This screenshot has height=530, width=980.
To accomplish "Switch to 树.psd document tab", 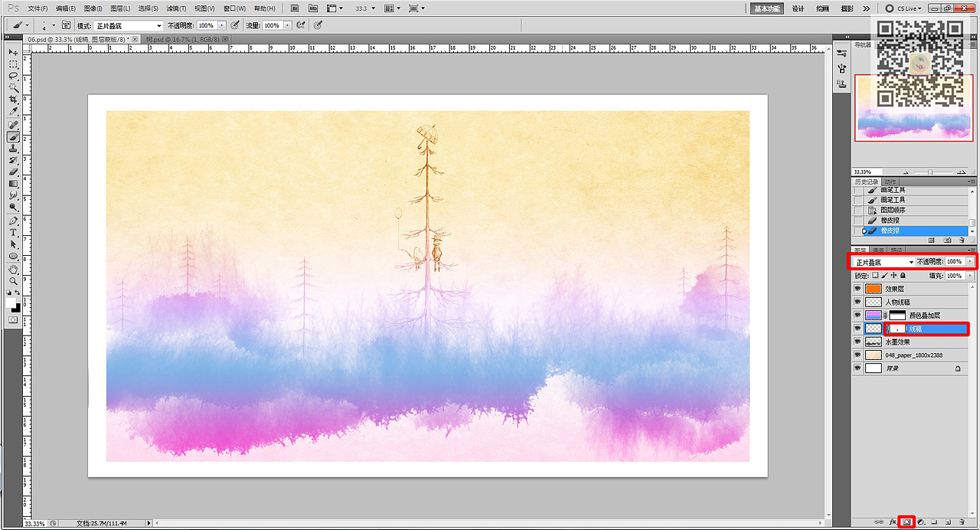I will click(183, 38).
